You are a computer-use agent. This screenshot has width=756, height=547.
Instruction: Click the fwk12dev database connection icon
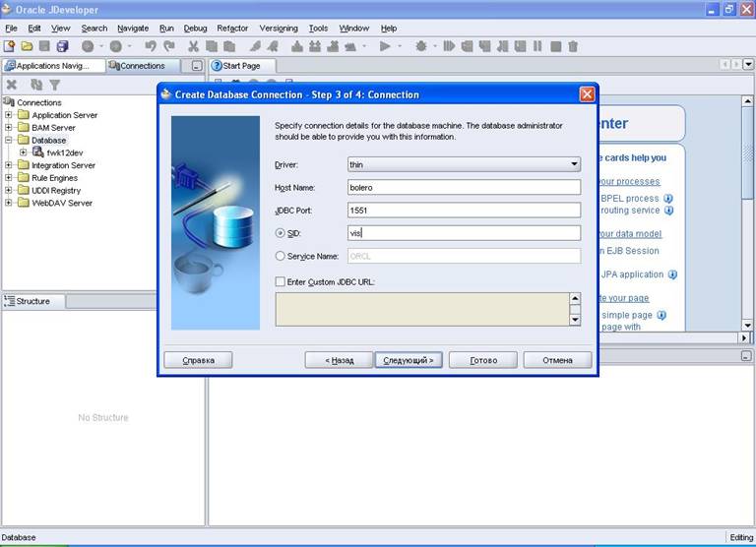pos(38,152)
